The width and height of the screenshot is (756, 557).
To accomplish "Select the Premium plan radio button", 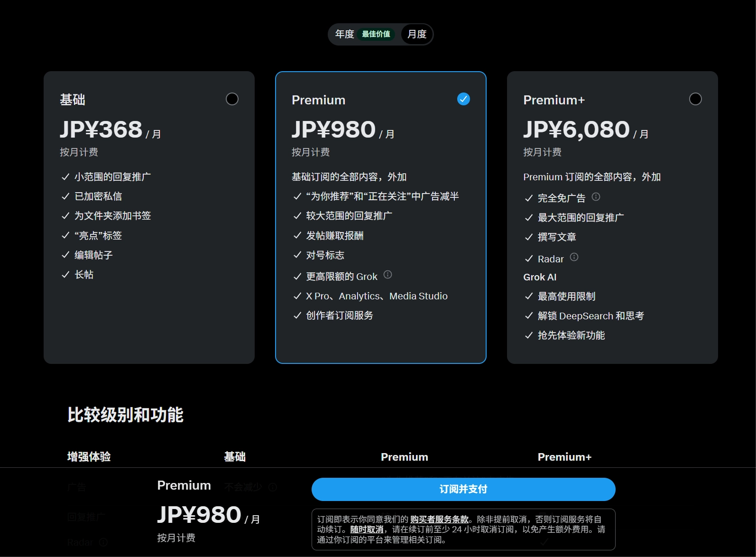I will point(463,99).
